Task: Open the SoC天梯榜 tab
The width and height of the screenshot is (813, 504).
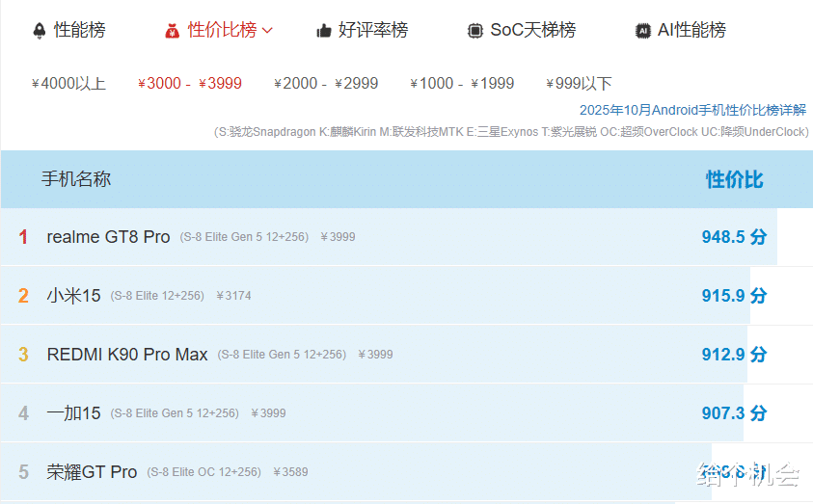Action: pos(533,30)
